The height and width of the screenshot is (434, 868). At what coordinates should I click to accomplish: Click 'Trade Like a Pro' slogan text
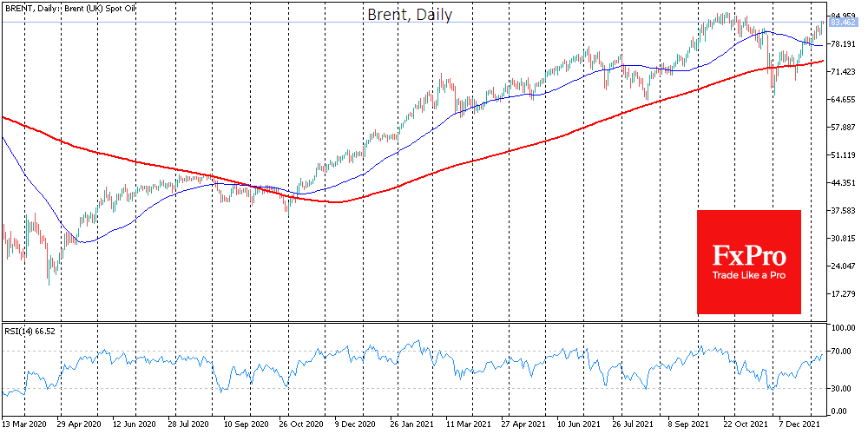pyautogui.click(x=748, y=276)
